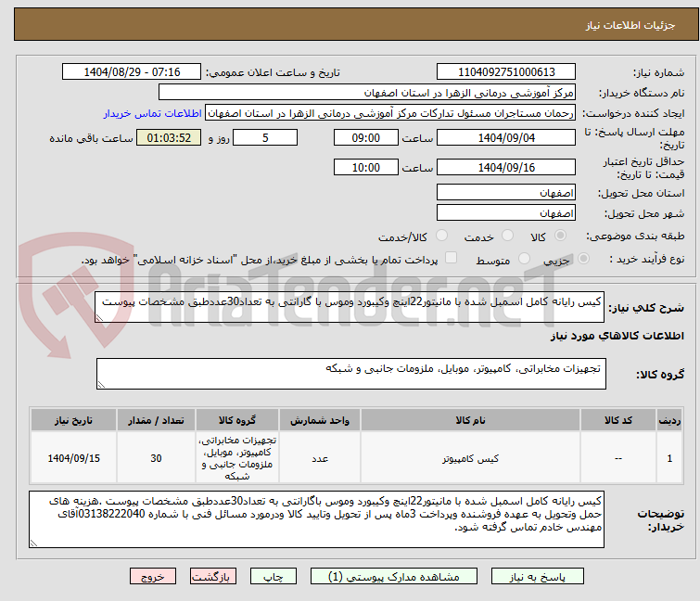Click the buyer organization name field
This screenshot has height=601, width=700.
367,93
